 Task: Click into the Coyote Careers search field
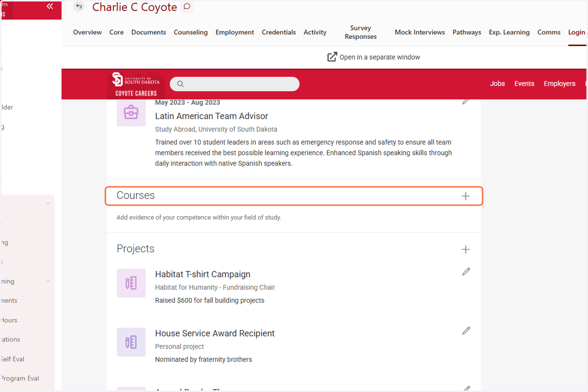point(234,84)
